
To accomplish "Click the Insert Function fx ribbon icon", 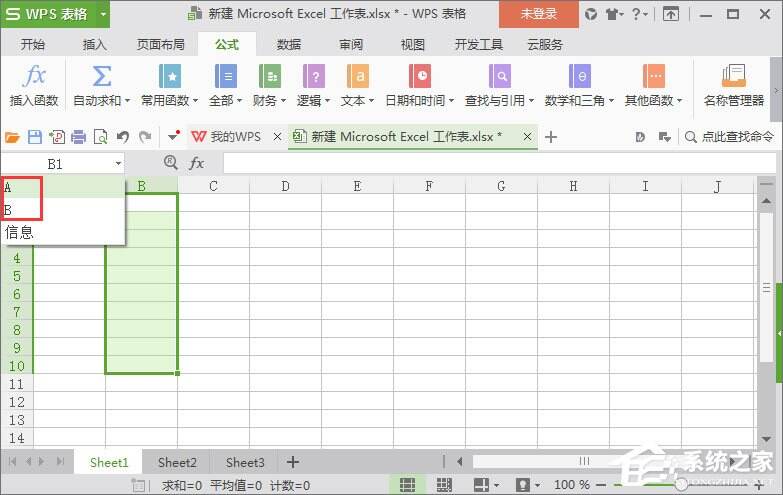I will pos(34,76).
